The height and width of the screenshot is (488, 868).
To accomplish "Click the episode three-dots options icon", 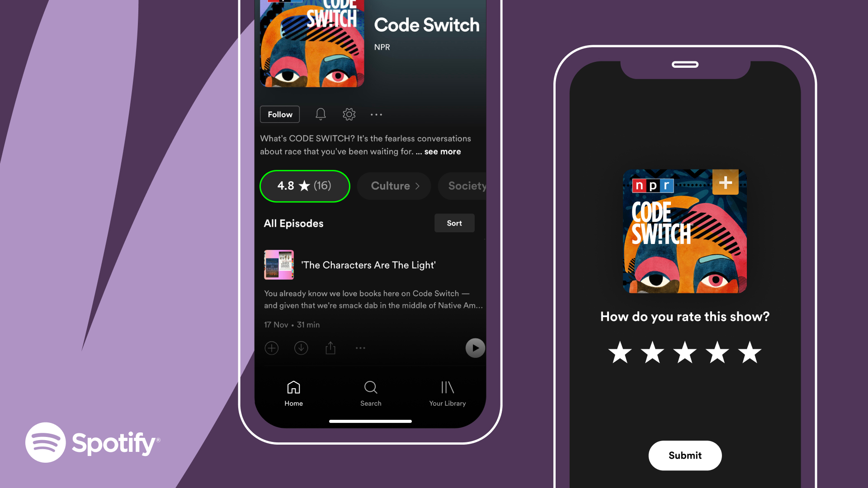I will (x=359, y=348).
